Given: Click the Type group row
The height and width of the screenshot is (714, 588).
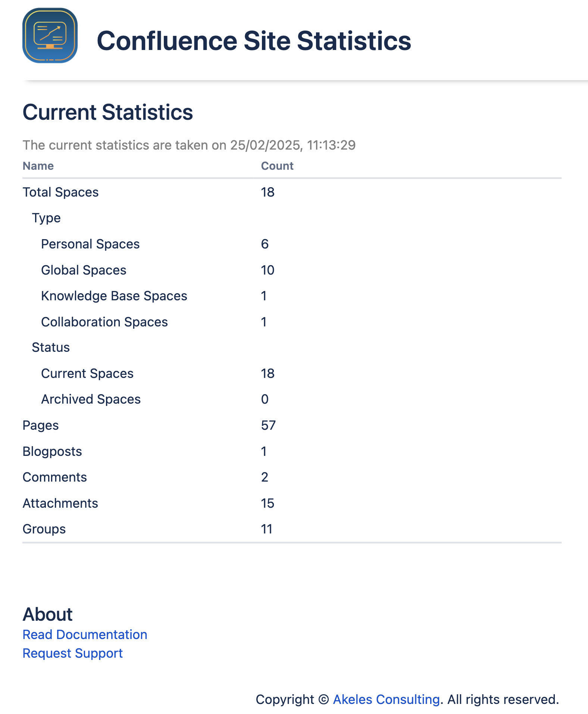Looking at the screenshot, I should coord(46,218).
